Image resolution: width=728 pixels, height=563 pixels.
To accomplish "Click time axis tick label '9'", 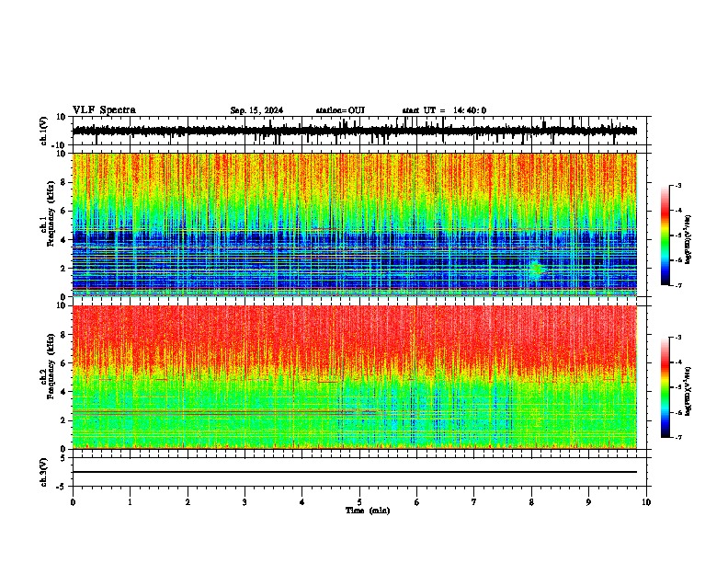I will (588, 502).
